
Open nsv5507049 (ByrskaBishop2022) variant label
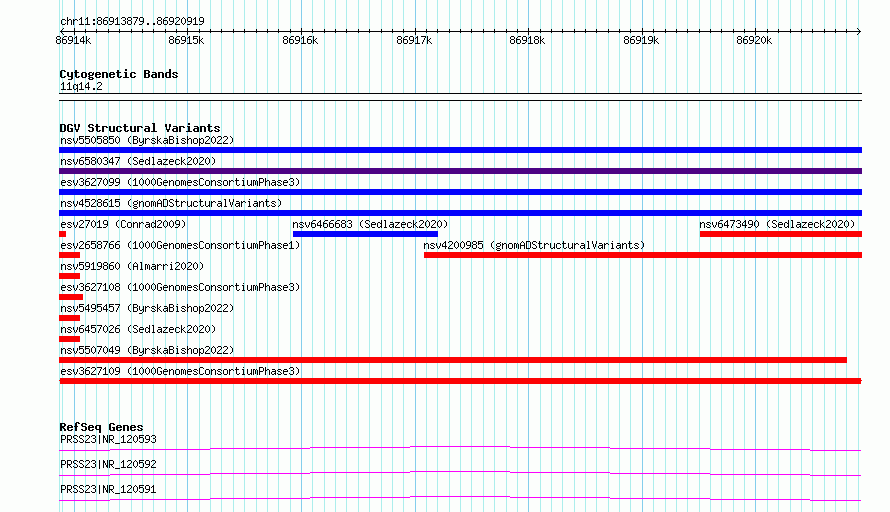click(x=147, y=350)
